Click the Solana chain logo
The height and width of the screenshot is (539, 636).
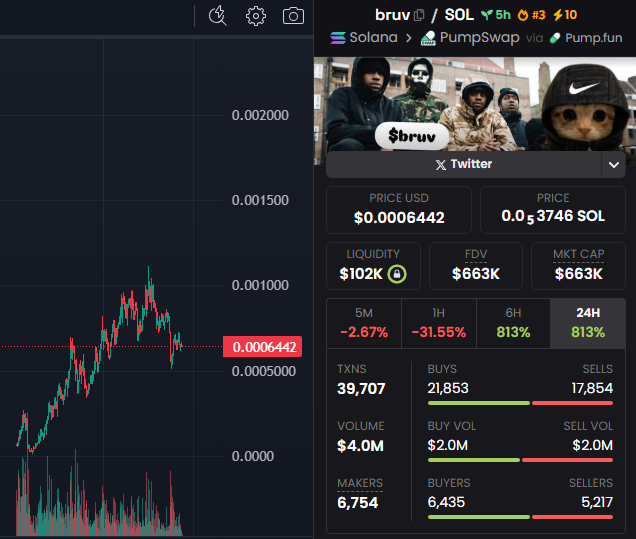(x=338, y=38)
